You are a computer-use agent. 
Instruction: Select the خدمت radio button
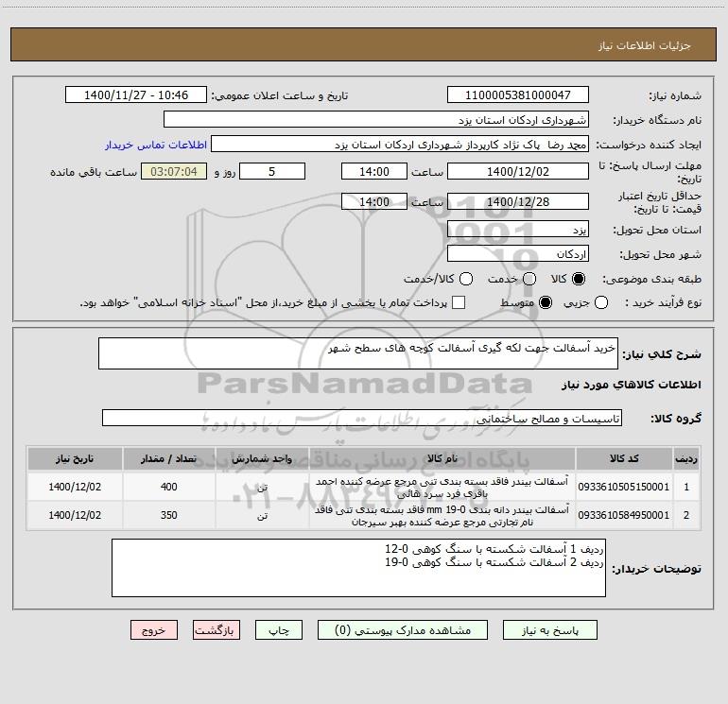pyautogui.click(x=529, y=279)
